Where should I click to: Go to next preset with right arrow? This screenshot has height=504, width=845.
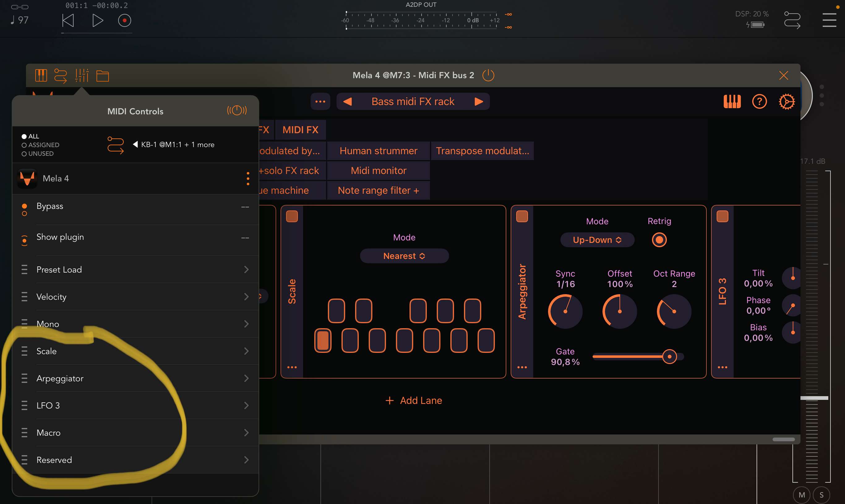point(478,102)
